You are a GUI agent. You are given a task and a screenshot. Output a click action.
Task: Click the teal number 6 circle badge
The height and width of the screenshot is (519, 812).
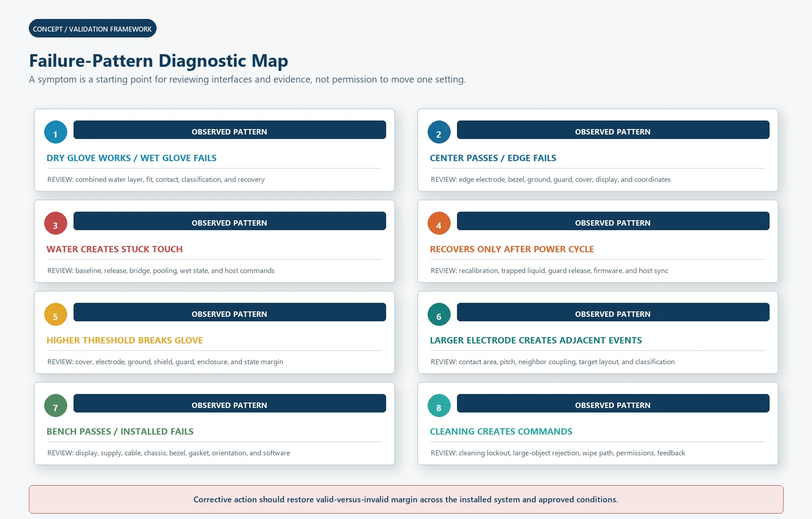439,315
